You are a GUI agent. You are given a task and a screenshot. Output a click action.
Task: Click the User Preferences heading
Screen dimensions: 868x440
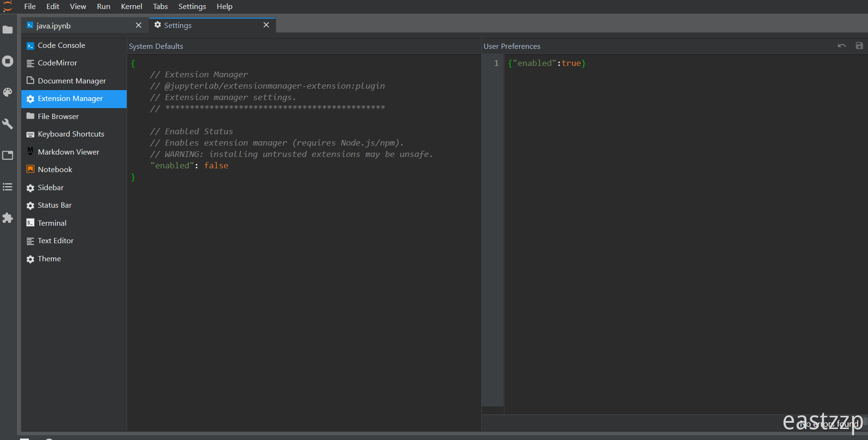512,46
